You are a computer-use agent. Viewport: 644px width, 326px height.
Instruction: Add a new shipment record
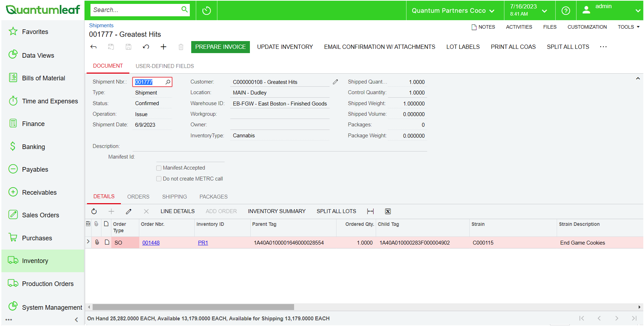(163, 47)
